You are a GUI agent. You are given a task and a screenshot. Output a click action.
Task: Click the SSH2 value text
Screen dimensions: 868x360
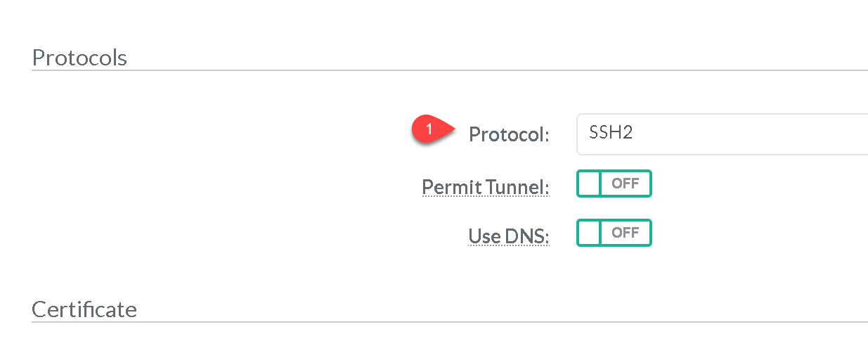[611, 133]
